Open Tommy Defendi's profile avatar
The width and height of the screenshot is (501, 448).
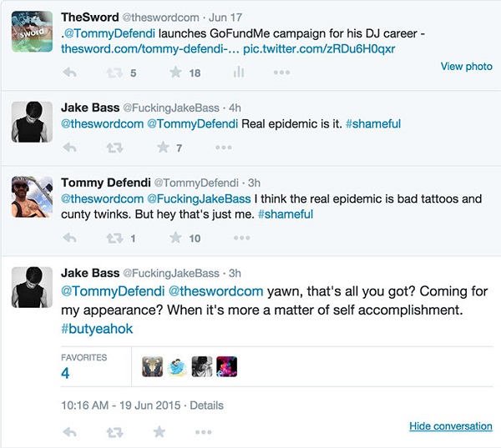(33, 199)
